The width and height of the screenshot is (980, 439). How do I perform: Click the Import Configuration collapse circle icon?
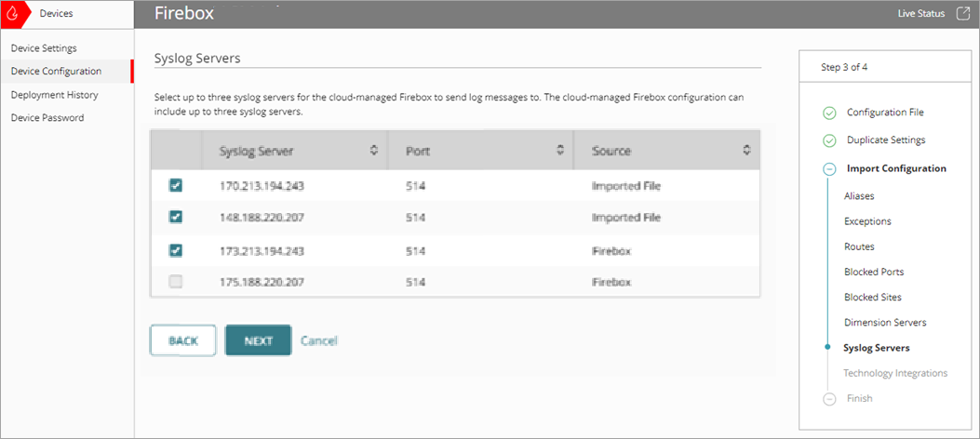(829, 168)
